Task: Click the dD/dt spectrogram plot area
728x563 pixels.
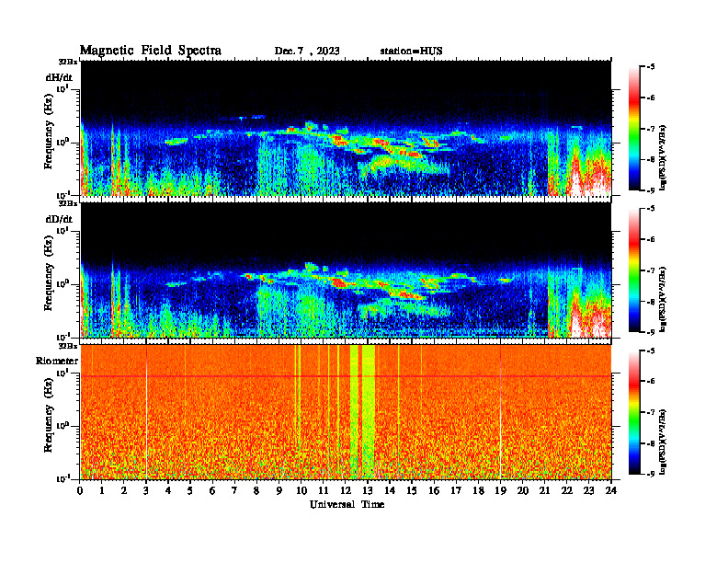Action: tap(346, 270)
